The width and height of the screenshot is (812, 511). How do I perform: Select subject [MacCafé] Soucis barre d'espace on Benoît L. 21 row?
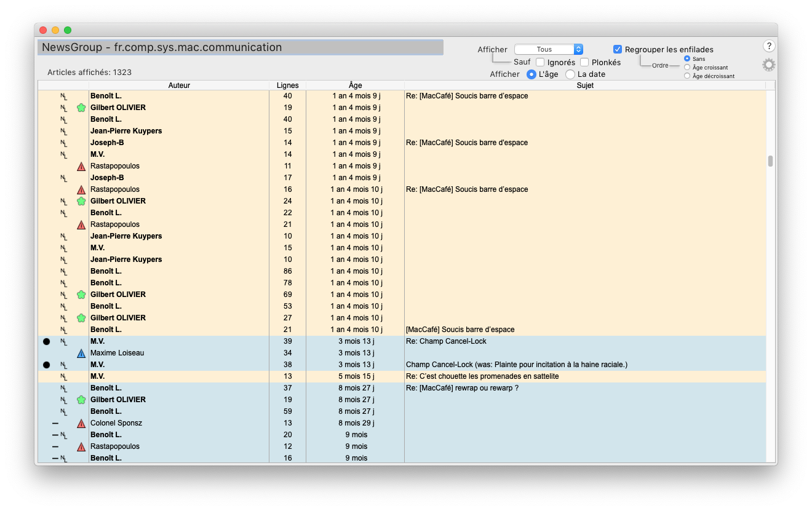click(x=460, y=330)
